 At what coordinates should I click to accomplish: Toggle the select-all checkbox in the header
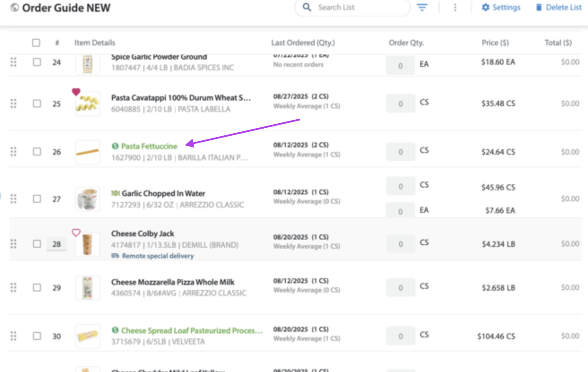[x=36, y=43]
